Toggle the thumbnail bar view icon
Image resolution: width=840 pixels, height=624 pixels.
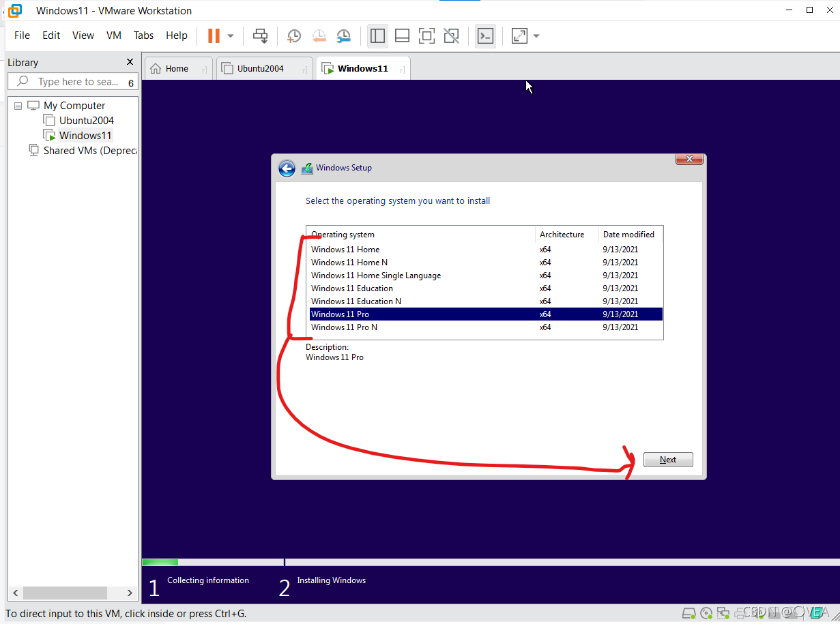coord(402,35)
